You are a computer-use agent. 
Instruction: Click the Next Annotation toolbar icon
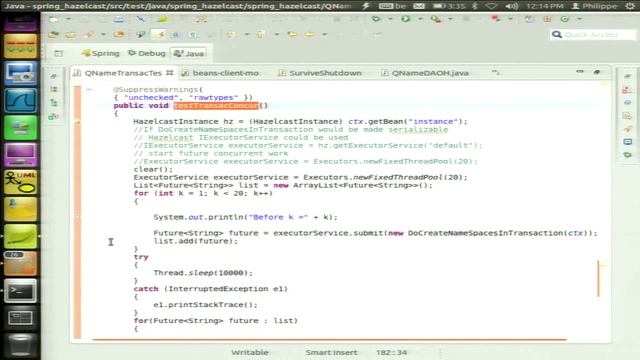(x=230, y=35)
